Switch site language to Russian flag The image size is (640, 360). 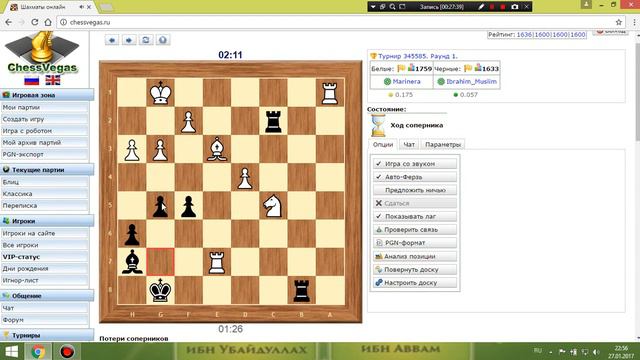tap(31, 80)
